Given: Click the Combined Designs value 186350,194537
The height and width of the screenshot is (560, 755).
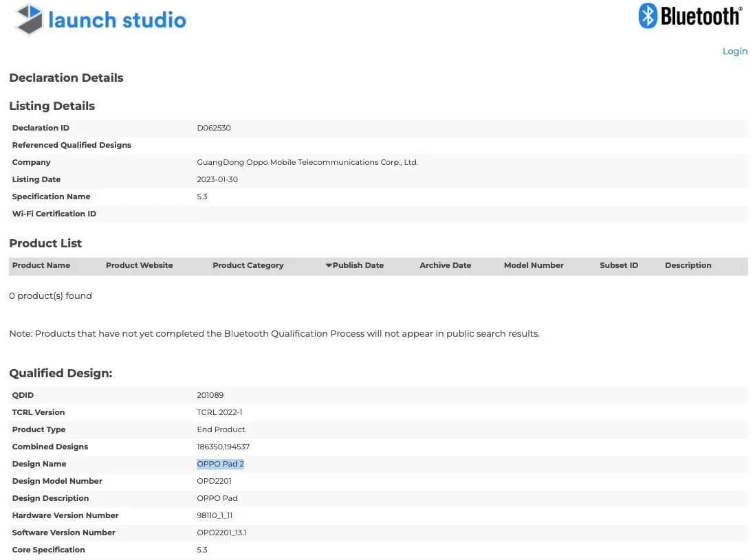Looking at the screenshot, I should [223, 447].
